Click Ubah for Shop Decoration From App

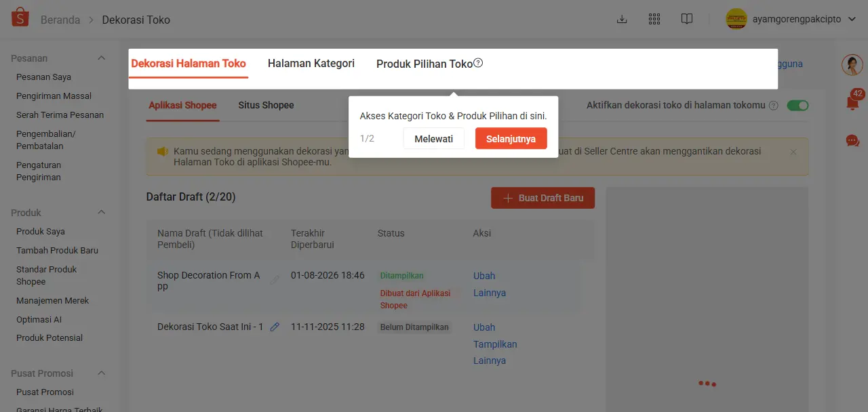(484, 276)
